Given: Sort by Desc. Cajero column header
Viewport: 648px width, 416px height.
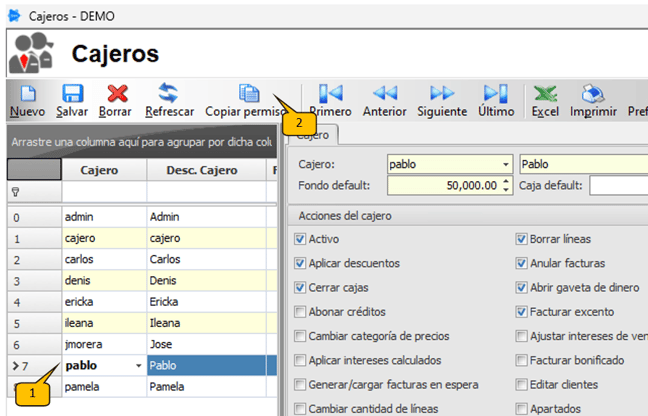Looking at the screenshot, I should (206, 170).
